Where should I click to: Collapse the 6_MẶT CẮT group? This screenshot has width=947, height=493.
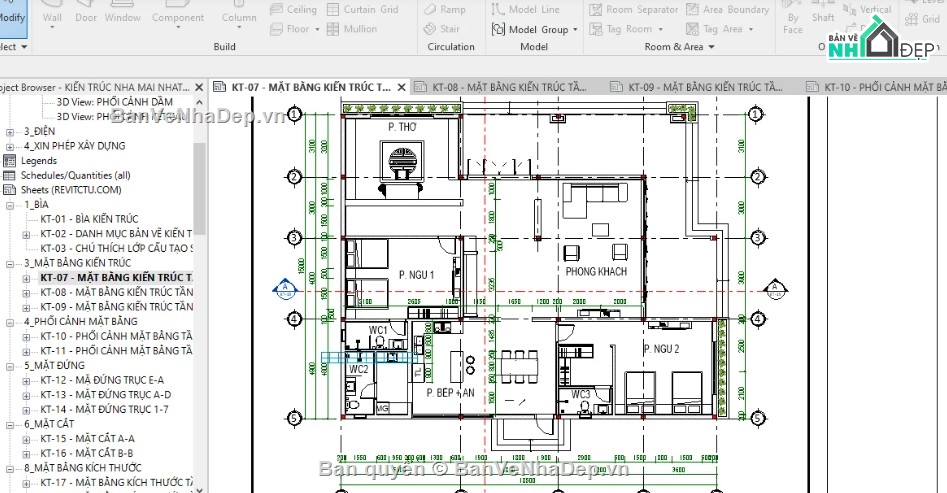coord(10,425)
